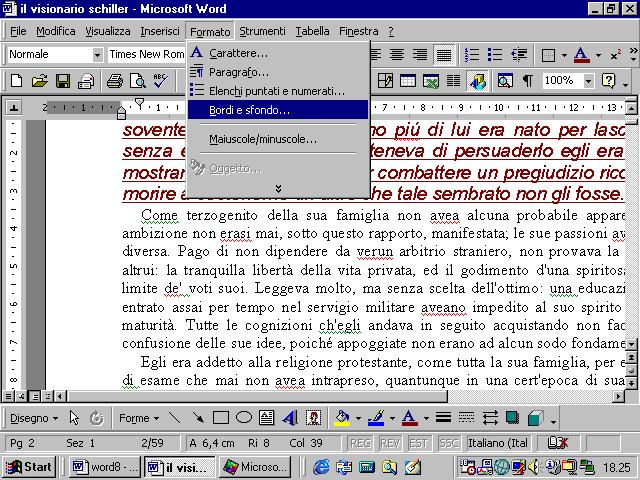Select Elenchi puntati e numerati entry
640x480 pixels.
coord(278,91)
